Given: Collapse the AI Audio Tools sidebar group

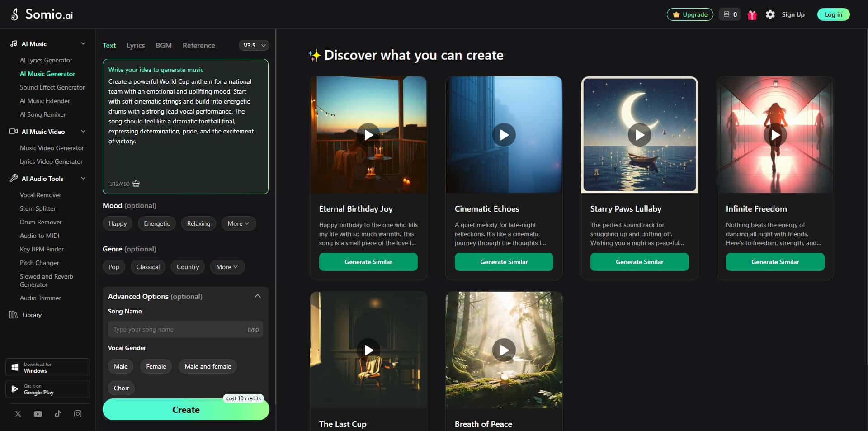Looking at the screenshot, I should (83, 178).
